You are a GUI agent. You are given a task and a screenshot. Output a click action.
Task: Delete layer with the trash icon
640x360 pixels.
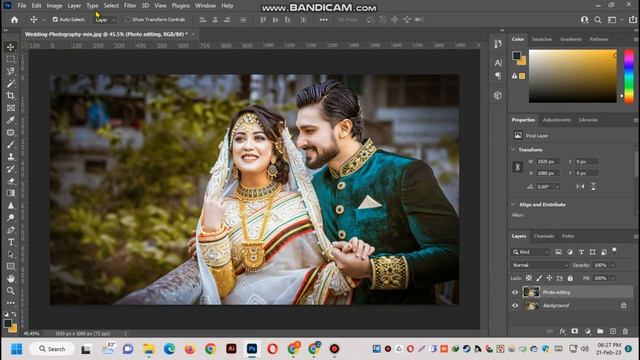pyautogui.click(x=625, y=331)
